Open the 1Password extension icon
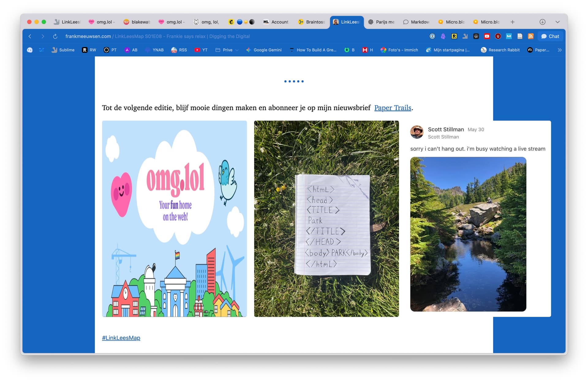 click(432, 36)
